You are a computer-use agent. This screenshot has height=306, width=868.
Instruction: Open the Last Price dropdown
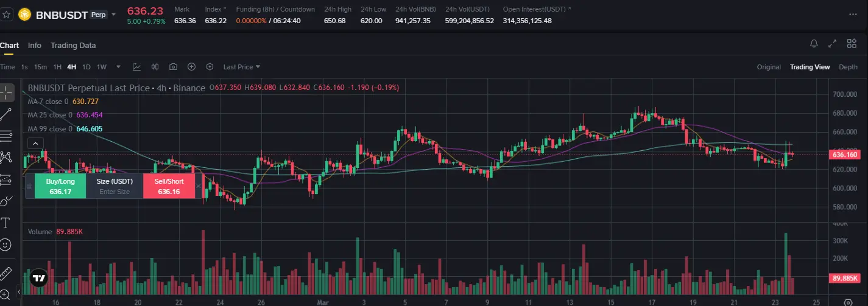(x=242, y=67)
